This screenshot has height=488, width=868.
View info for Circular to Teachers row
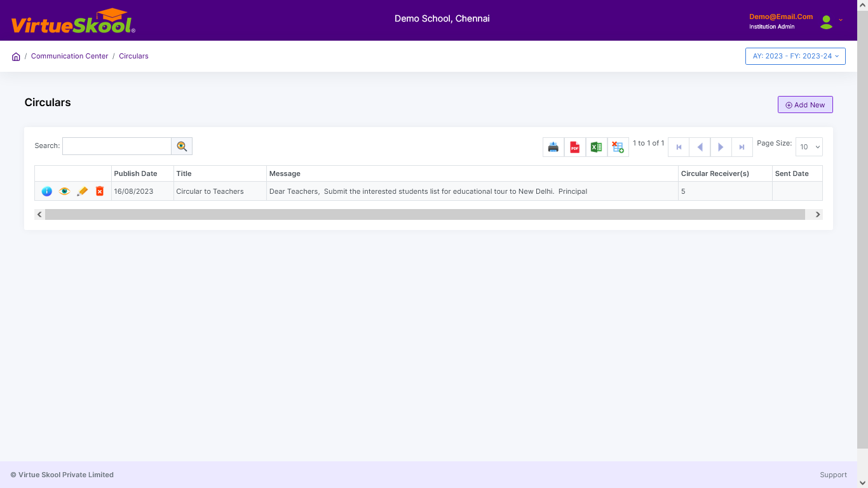pyautogui.click(x=46, y=191)
